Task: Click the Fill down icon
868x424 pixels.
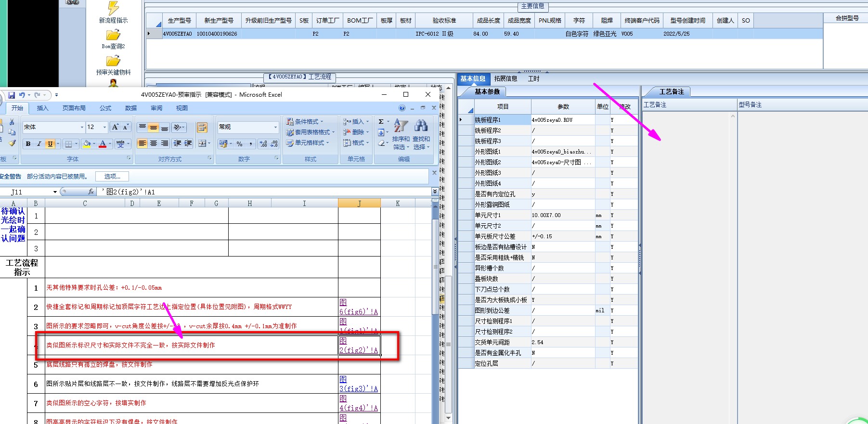Action: pos(381,132)
